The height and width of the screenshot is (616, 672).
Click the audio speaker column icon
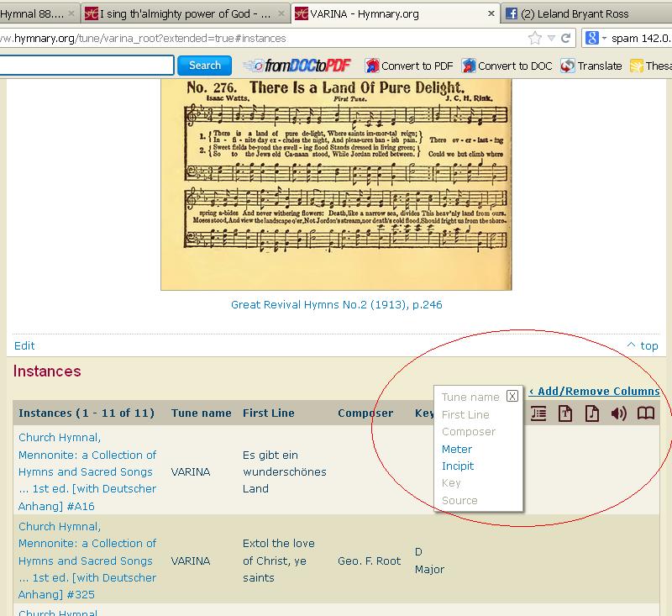click(x=619, y=413)
